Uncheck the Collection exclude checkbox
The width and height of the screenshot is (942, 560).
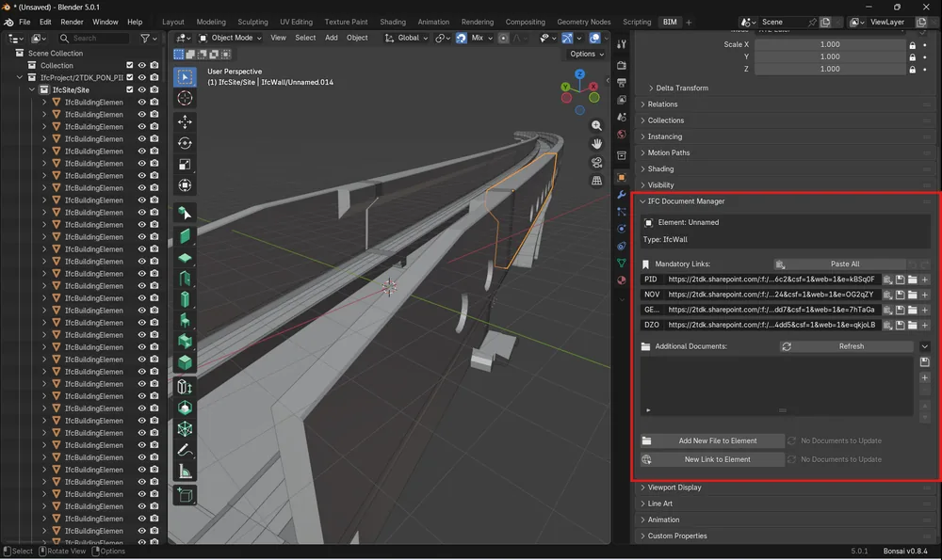[130, 66]
